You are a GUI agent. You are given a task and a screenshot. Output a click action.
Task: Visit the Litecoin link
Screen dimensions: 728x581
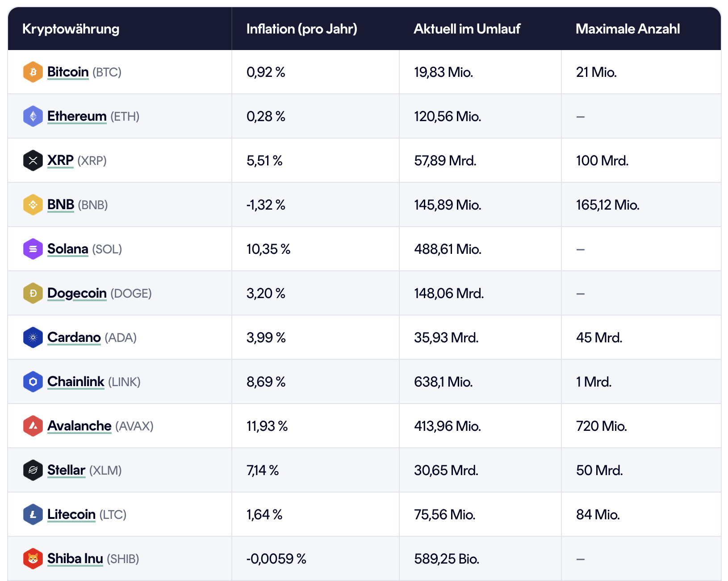(x=71, y=514)
